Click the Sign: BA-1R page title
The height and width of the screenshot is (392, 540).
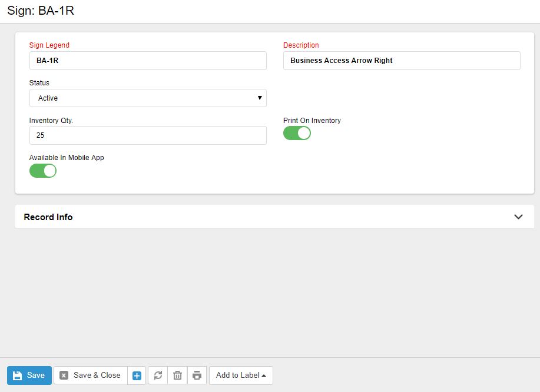tap(41, 11)
